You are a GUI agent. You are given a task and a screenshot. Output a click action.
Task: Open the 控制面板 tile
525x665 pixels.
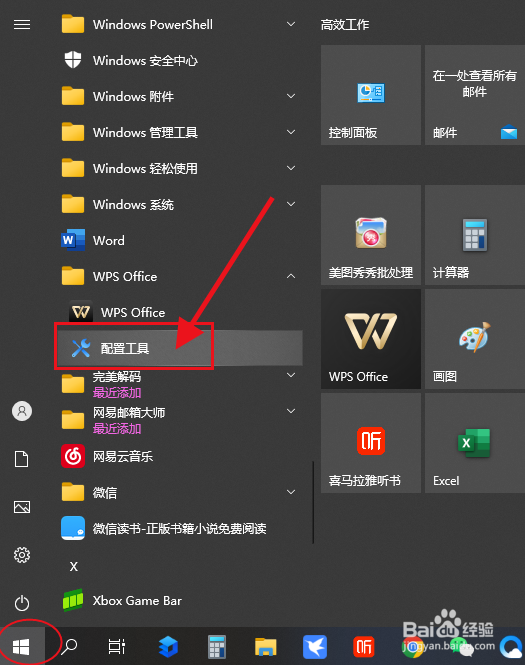[371, 95]
